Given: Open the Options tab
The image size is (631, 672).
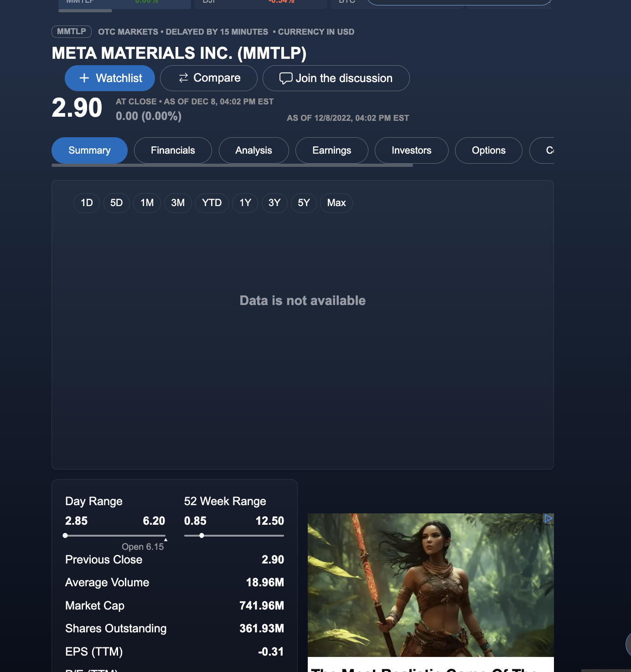Looking at the screenshot, I should [489, 150].
